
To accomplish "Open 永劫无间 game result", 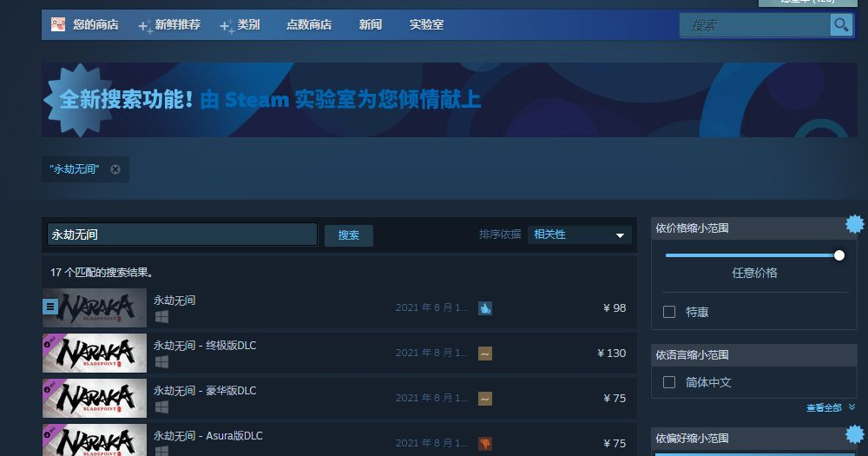I will pos(339,308).
